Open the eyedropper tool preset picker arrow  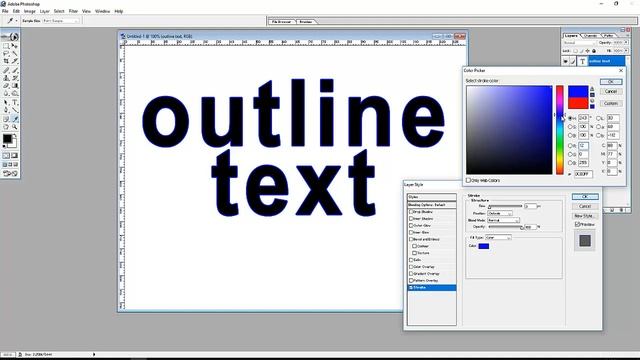[x=16, y=21]
